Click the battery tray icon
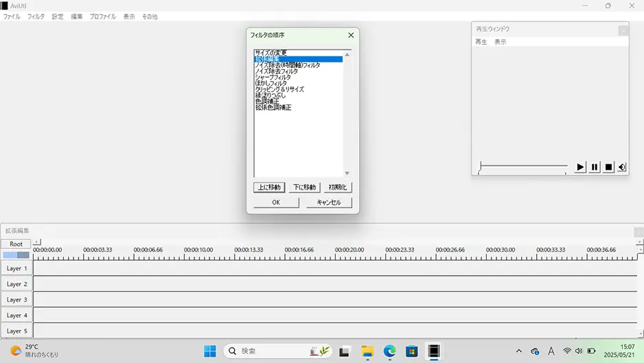 [591, 351]
